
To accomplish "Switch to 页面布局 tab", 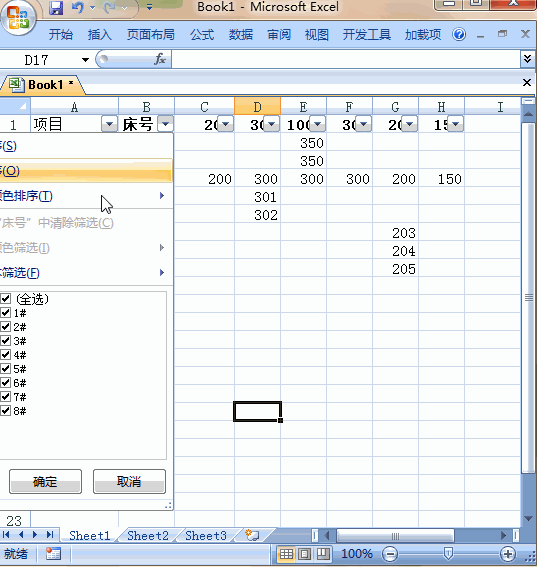I will click(x=151, y=35).
